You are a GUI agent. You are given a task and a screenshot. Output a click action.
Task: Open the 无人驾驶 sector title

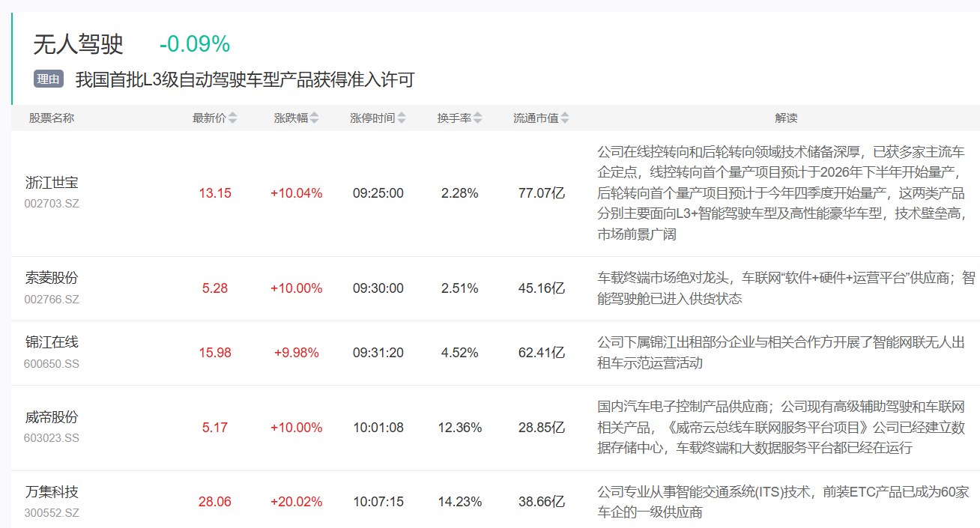[x=78, y=45]
